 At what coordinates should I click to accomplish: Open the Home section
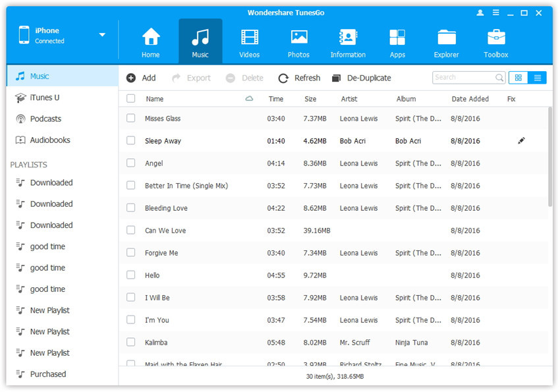(151, 42)
